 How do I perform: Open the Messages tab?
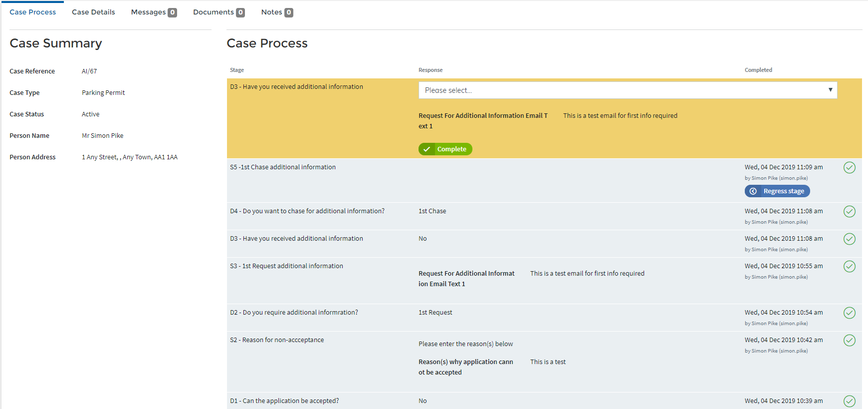pyautogui.click(x=148, y=12)
